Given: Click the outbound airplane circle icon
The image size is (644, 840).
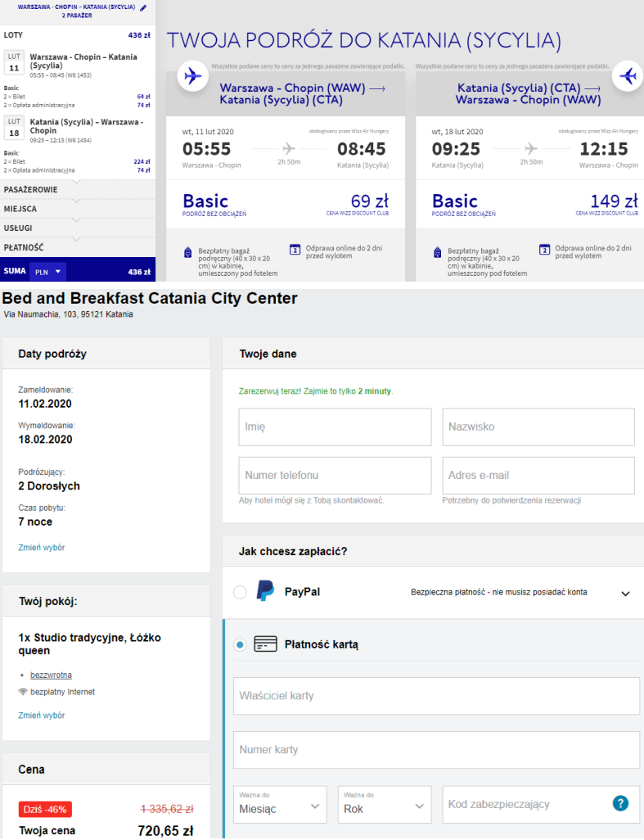Looking at the screenshot, I should [x=193, y=76].
